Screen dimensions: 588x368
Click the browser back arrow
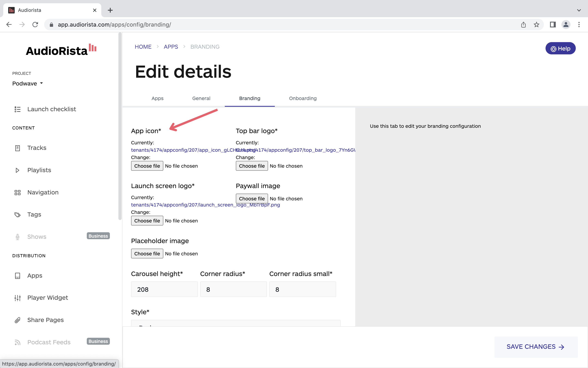click(9, 25)
